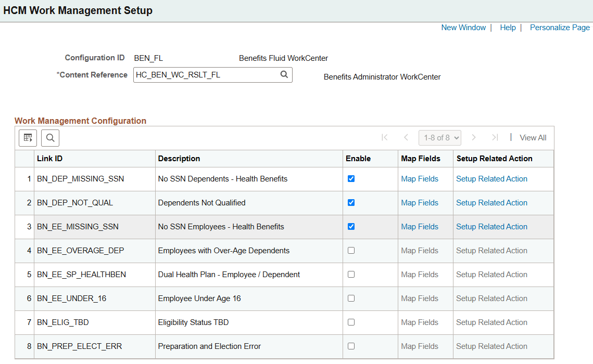This screenshot has width=593, height=364.
Task: Open Setup Related Action for Dependents Not Qualified
Action: pyautogui.click(x=491, y=202)
